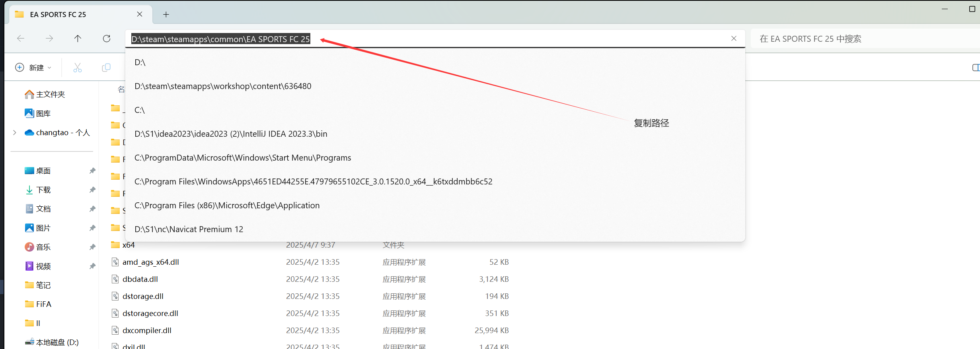Click the x64 folder icon
This screenshot has width=980, height=349.
115,244
